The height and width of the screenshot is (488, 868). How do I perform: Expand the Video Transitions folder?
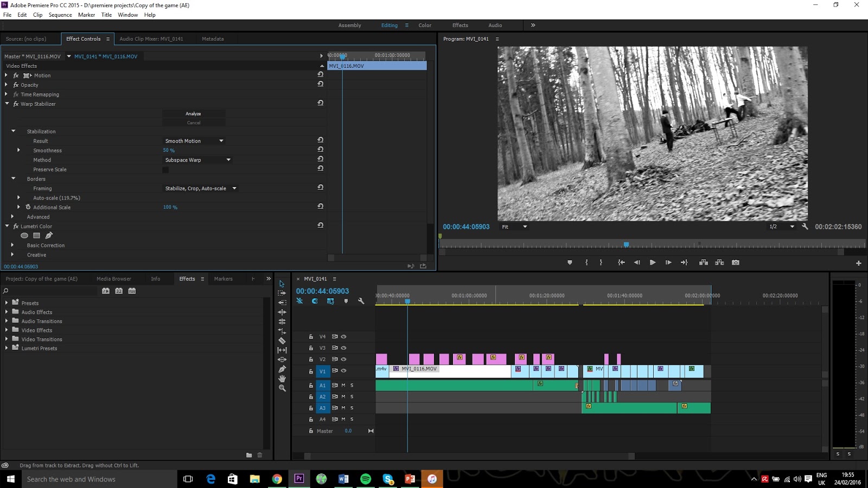[7, 339]
